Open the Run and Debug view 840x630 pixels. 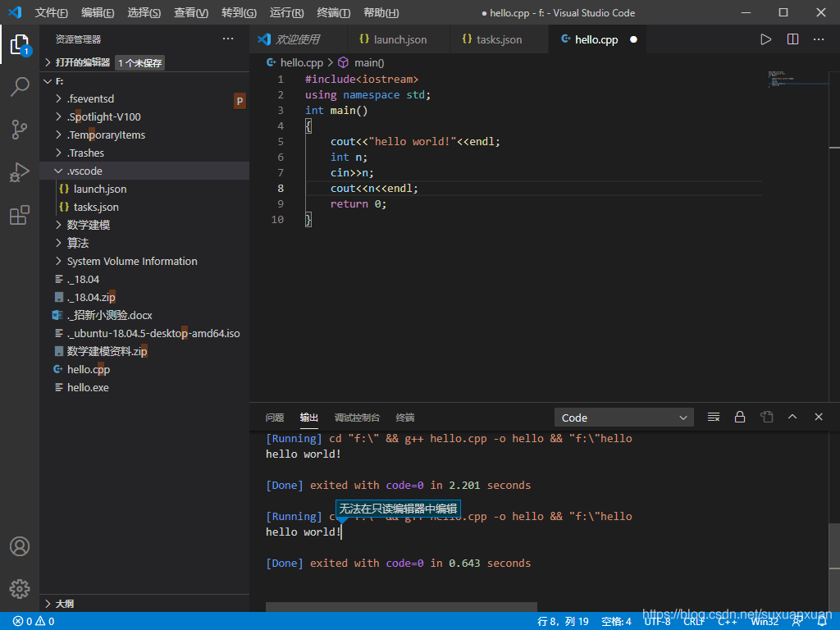[x=20, y=172]
